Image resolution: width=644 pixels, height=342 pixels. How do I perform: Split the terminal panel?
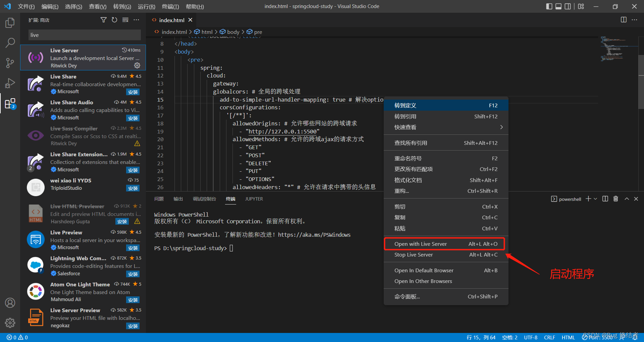coord(605,199)
